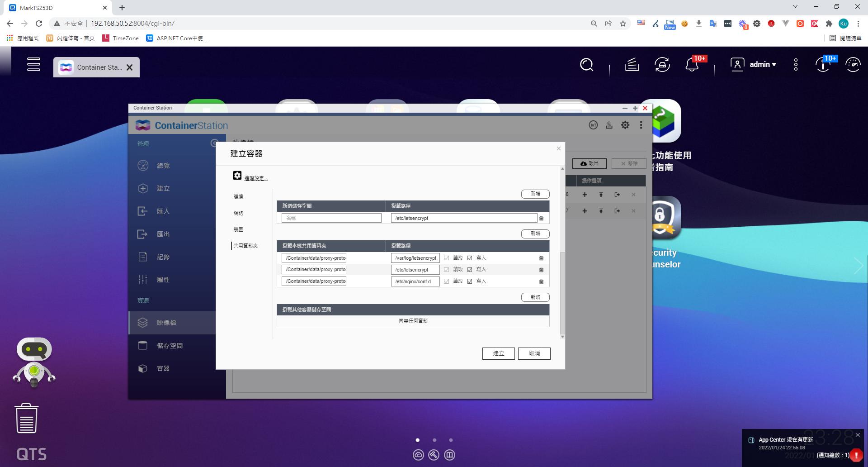
Task: Open the QTS notifications bell
Action: 692,65
